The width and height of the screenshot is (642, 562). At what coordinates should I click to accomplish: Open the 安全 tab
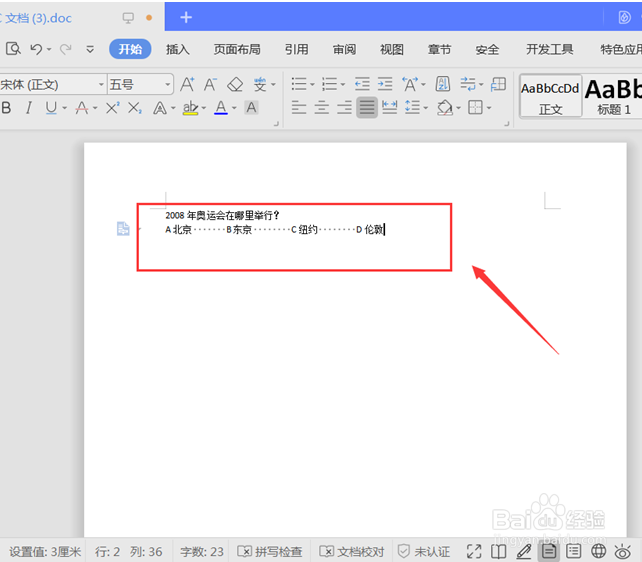(x=487, y=50)
